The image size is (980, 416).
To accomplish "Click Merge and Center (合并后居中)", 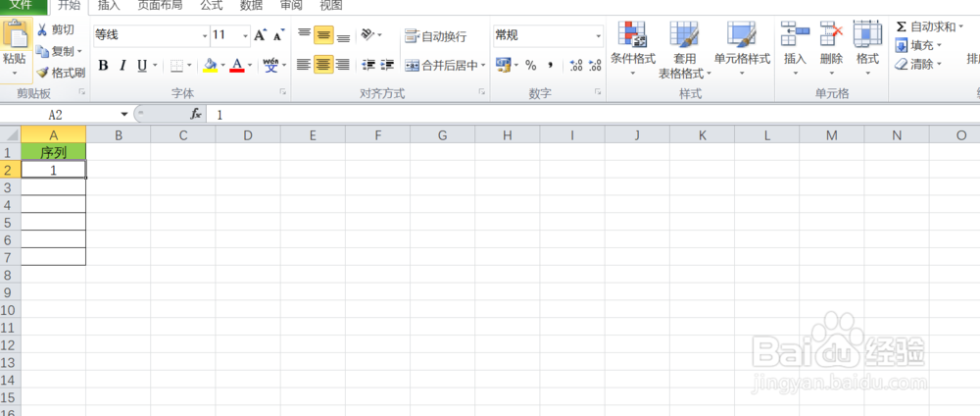I will point(441,65).
